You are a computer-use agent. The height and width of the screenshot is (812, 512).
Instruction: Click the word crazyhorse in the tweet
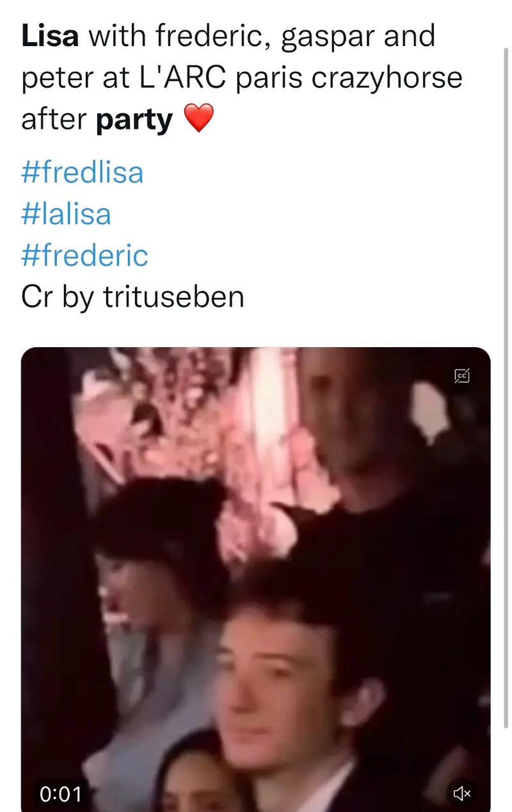(387, 79)
